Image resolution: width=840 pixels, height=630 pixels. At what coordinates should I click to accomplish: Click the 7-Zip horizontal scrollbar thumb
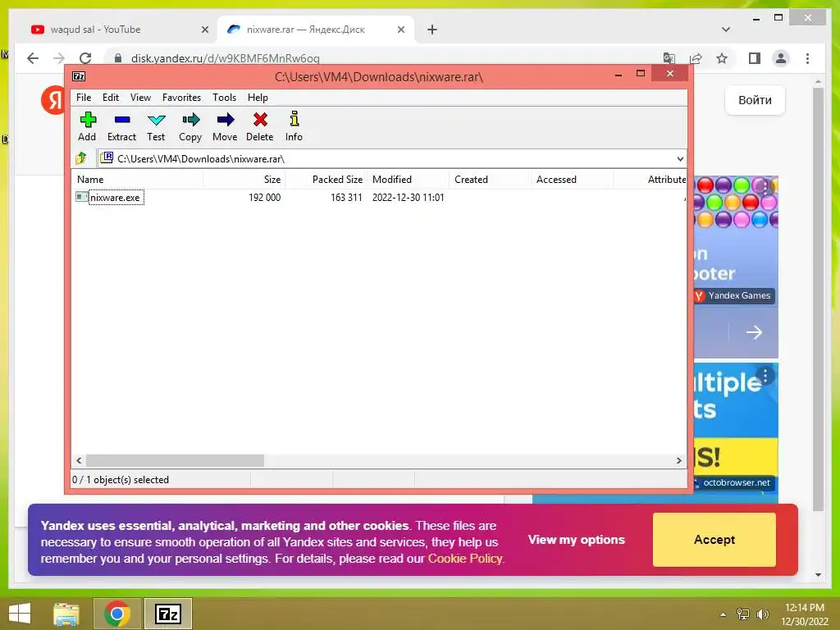coord(176,461)
